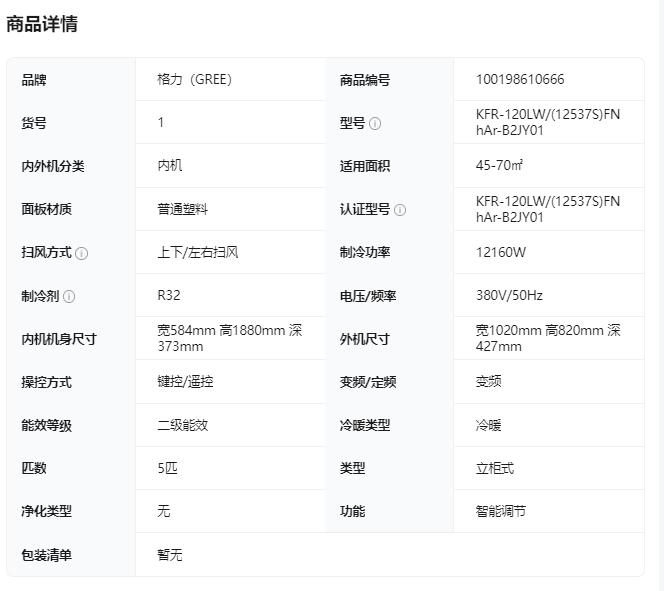Viewport: 664px width, 591px height.
Task: Click the 商品详情 heading
Action: [42, 24]
